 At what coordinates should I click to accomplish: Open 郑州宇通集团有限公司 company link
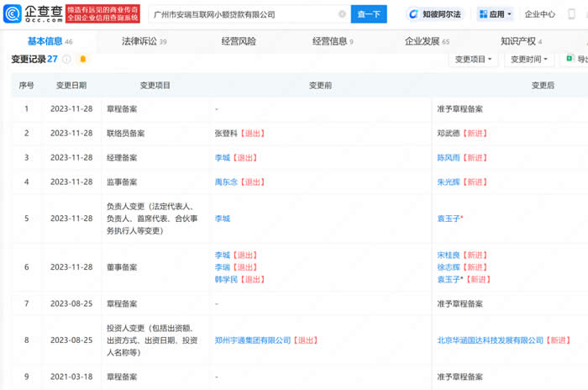(x=253, y=340)
